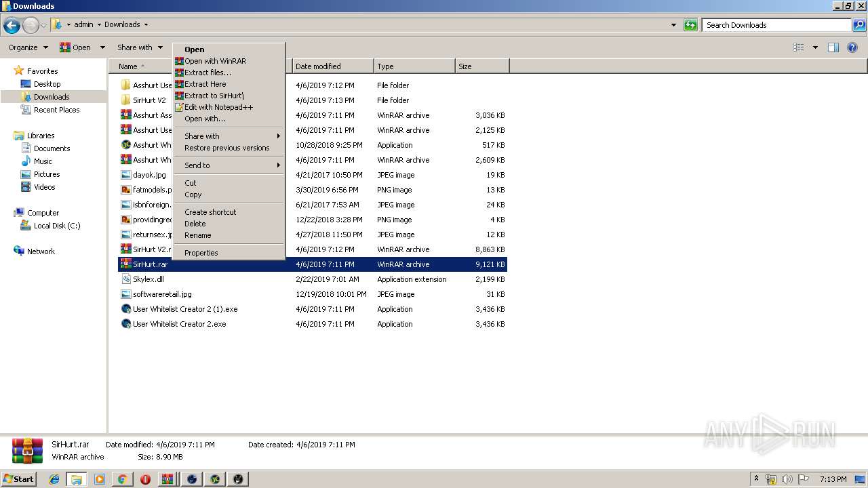
Task: Click Open with... menu entry
Action: 229,119
